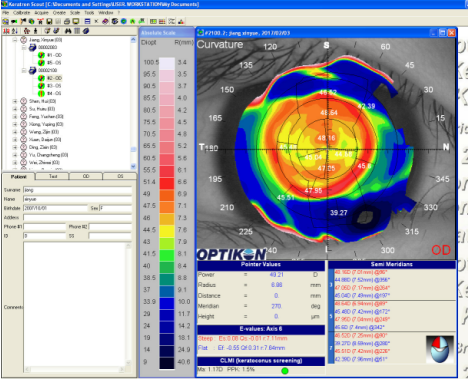472x379 pixels.
Task: Expand the Xiong Yuping patient node
Action: point(15,124)
